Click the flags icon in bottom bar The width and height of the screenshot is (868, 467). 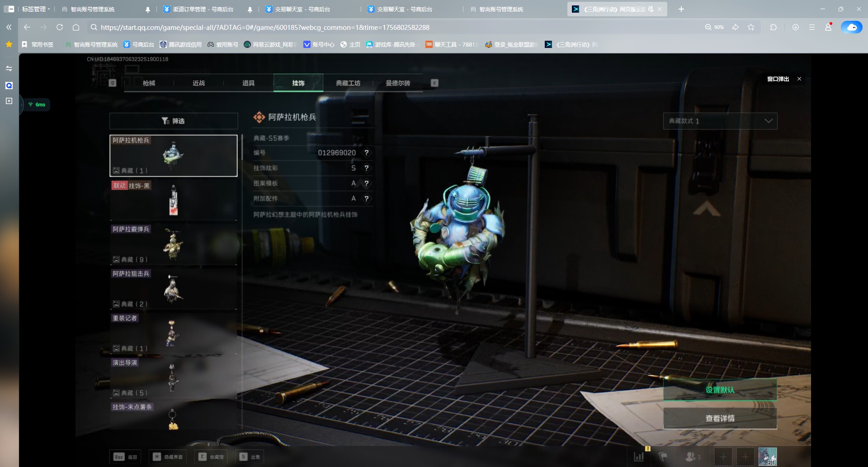tap(663, 457)
